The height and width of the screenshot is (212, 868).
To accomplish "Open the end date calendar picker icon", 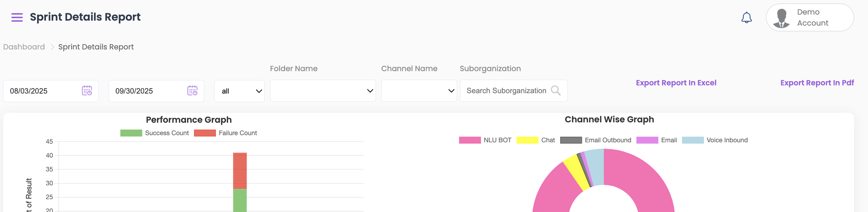I will pyautogui.click(x=192, y=91).
